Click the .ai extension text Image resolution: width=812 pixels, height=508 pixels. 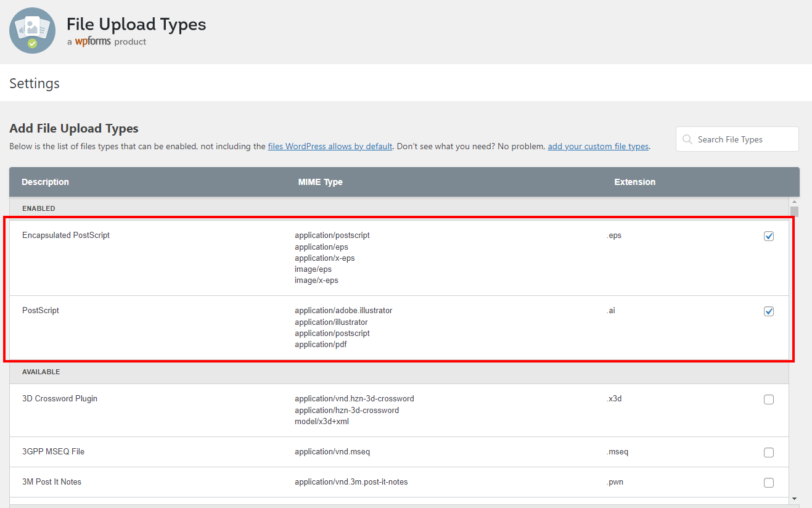click(611, 311)
